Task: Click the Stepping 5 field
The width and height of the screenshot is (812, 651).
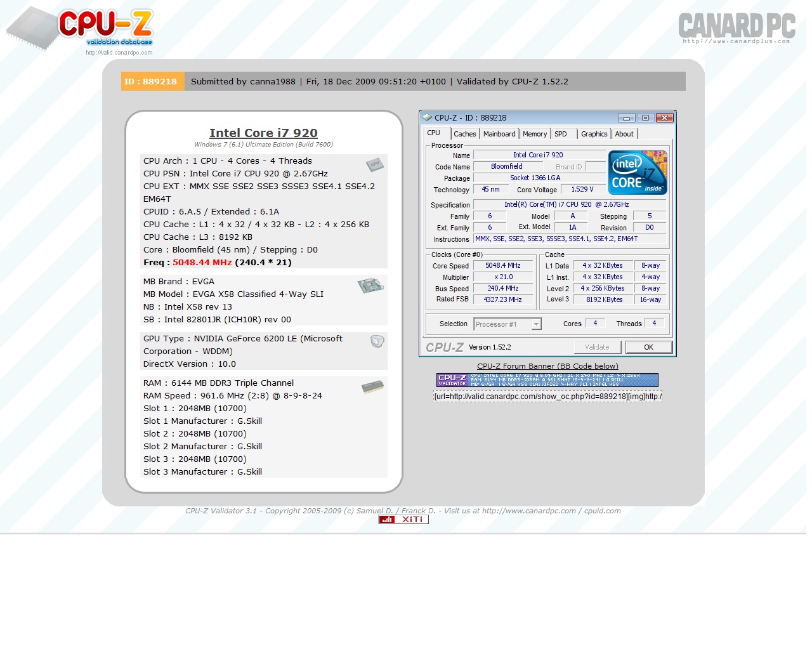Action: click(650, 216)
